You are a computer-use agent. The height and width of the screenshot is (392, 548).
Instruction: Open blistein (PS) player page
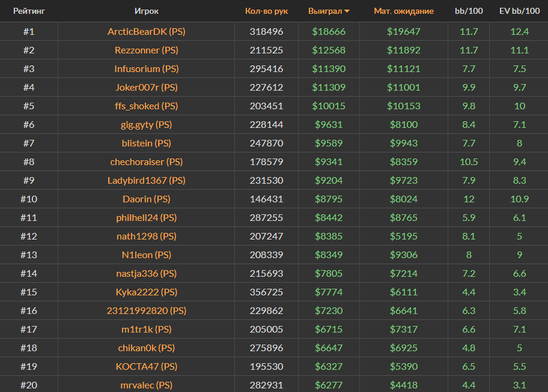(x=146, y=143)
